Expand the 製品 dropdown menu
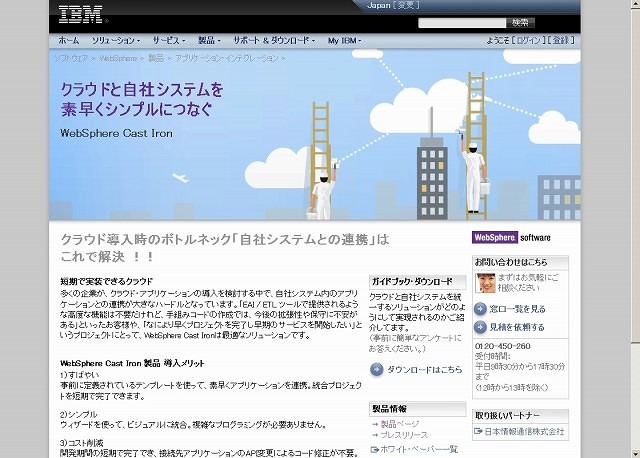Screen dimensions: 640x458 (209, 41)
